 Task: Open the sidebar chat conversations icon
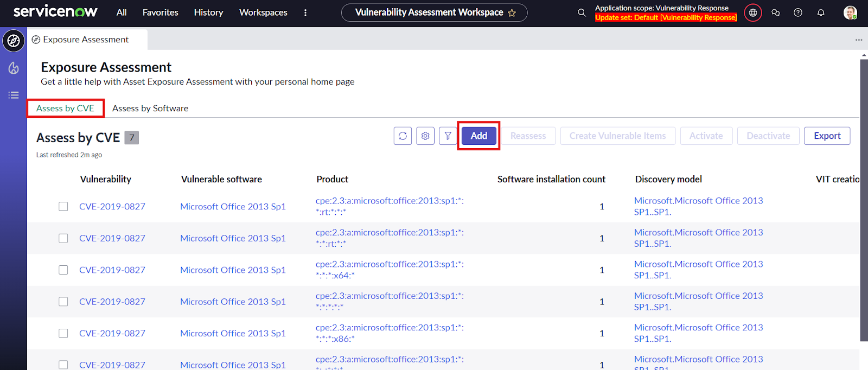pos(776,12)
